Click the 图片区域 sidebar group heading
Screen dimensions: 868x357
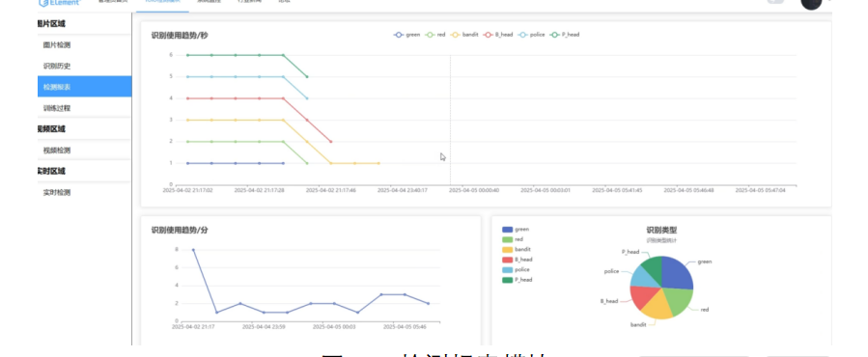coord(50,24)
